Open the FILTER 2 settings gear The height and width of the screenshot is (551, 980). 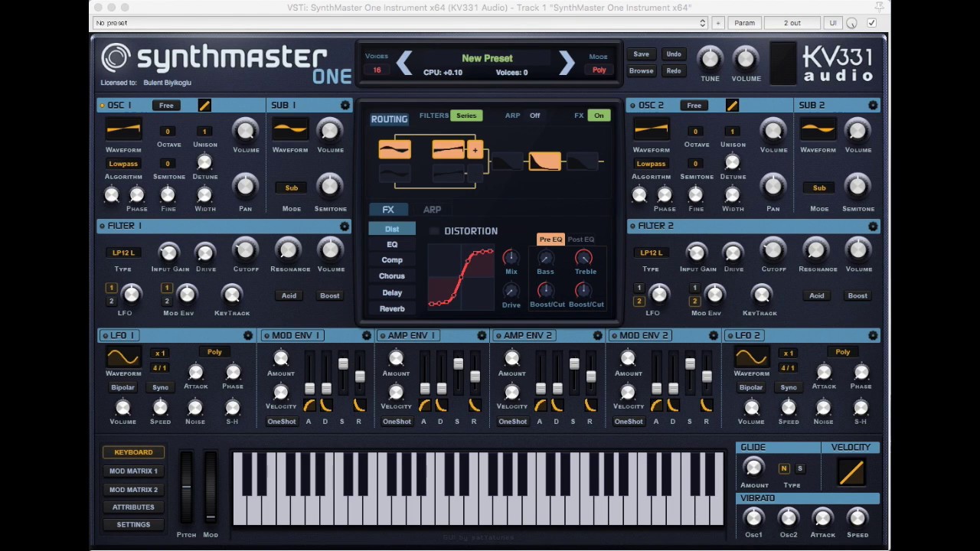[x=873, y=226]
